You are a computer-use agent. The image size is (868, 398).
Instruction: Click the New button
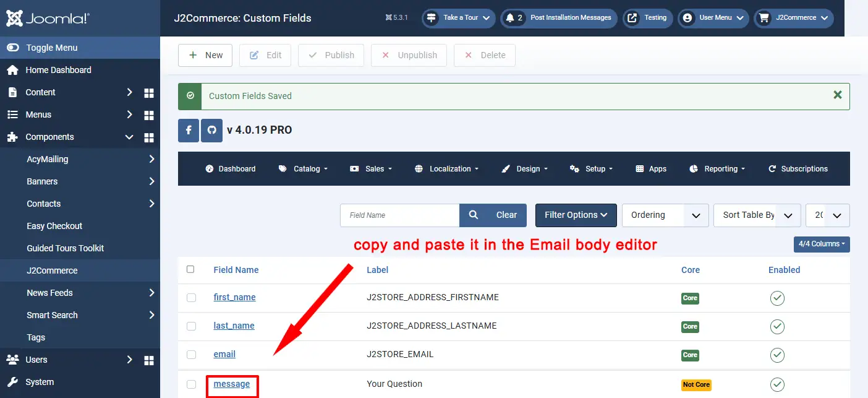pyautogui.click(x=205, y=55)
